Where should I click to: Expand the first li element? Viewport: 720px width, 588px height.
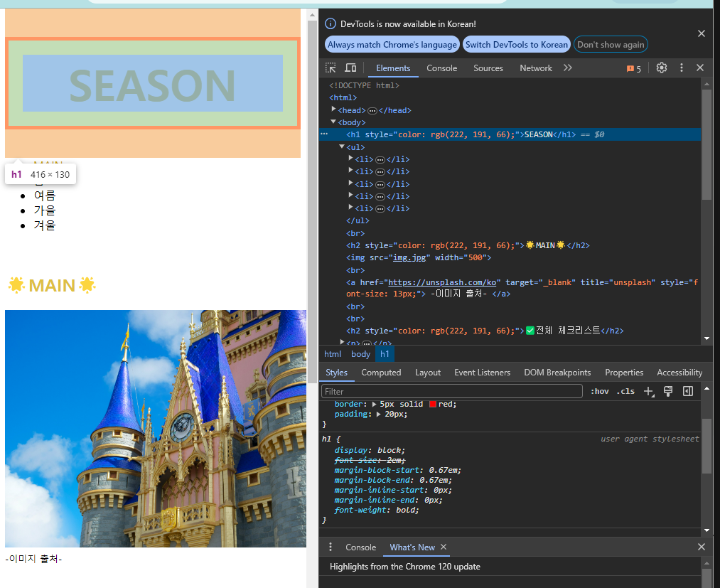[x=350, y=159]
